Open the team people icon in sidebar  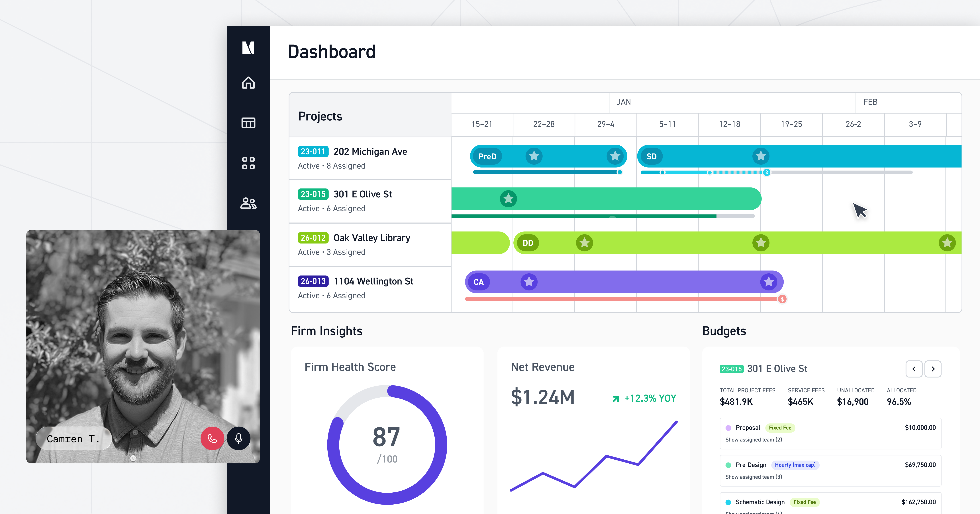click(x=248, y=203)
